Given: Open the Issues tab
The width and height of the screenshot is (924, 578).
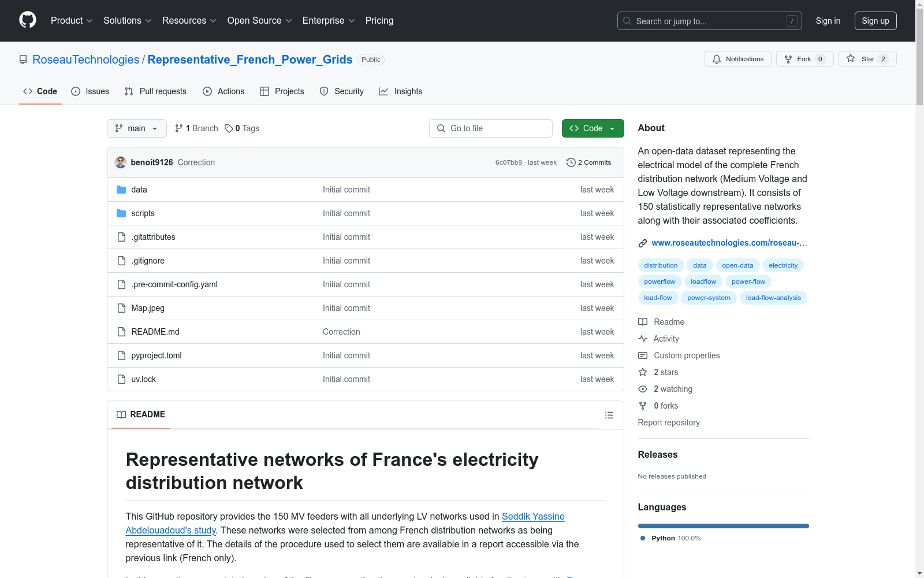Looking at the screenshot, I should (x=90, y=91).
